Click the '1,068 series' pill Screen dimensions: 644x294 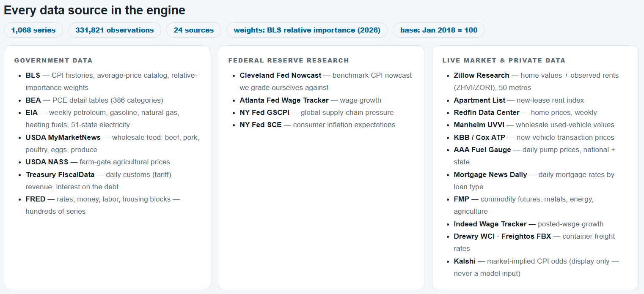click(x=33, y=30)
